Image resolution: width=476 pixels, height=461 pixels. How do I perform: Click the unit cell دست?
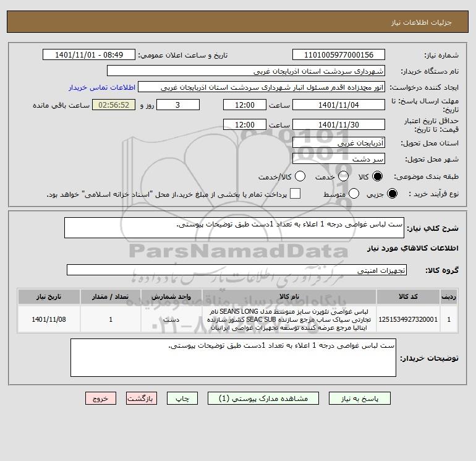pos(171,319)
